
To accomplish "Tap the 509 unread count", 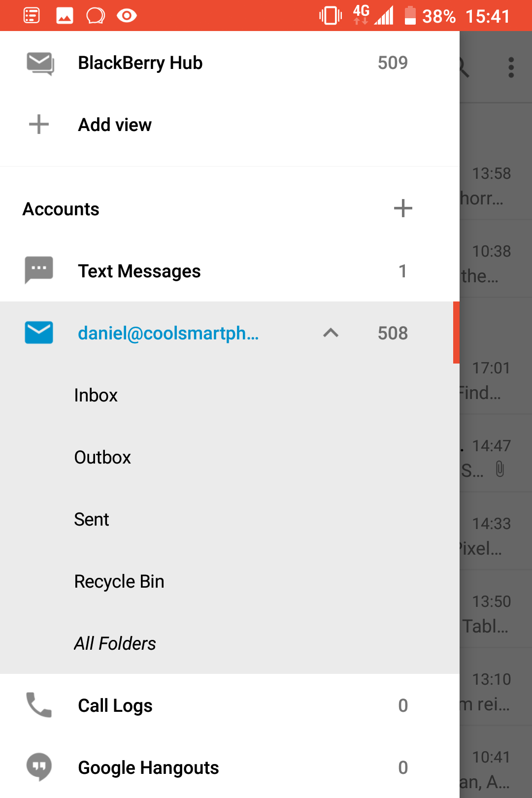I will click(393, 63).
